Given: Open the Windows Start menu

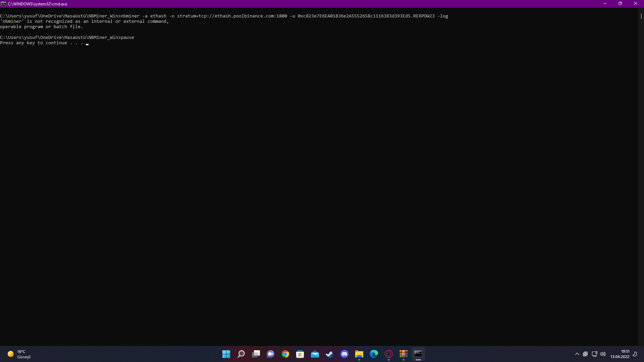Looking at the screenshot, I should point(226,354).
